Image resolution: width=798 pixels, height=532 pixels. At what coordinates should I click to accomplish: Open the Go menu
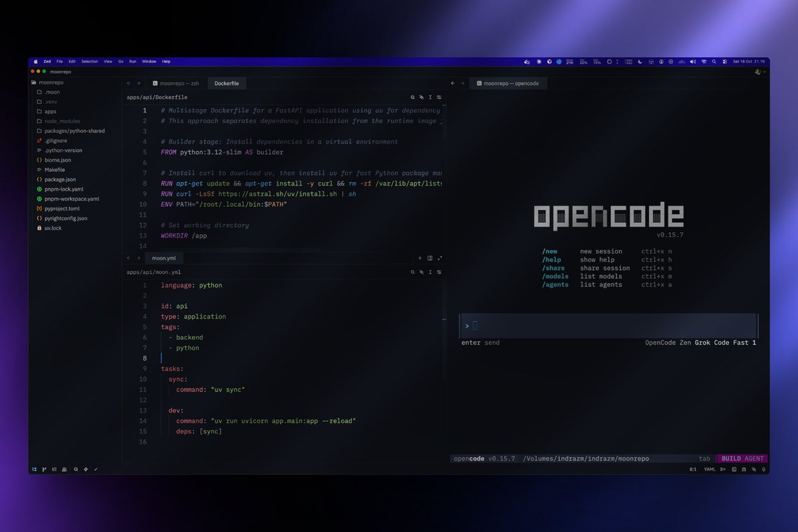pos(121,61)
